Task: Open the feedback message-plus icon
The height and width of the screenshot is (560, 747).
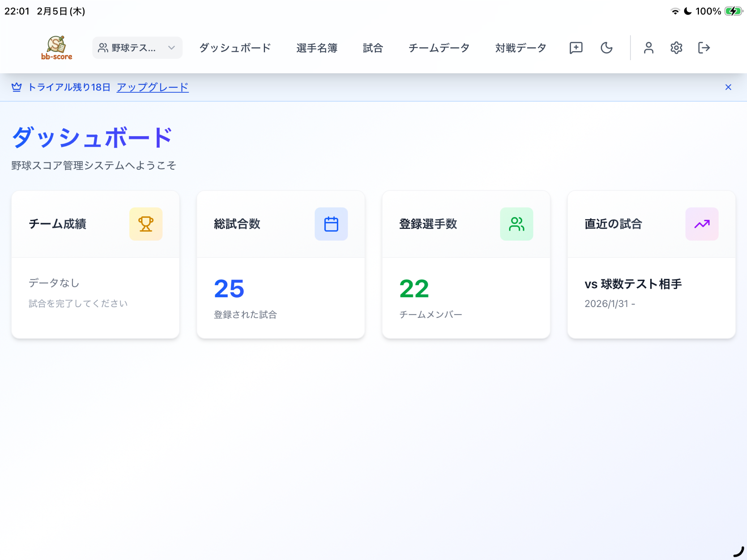Action: pos(576,48)
